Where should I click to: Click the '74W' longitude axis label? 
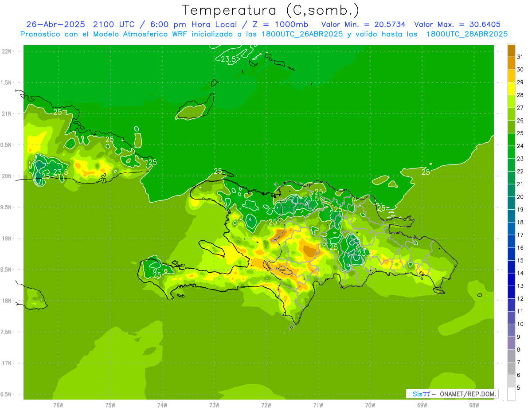pyautogui.click(x=162, y=405)
